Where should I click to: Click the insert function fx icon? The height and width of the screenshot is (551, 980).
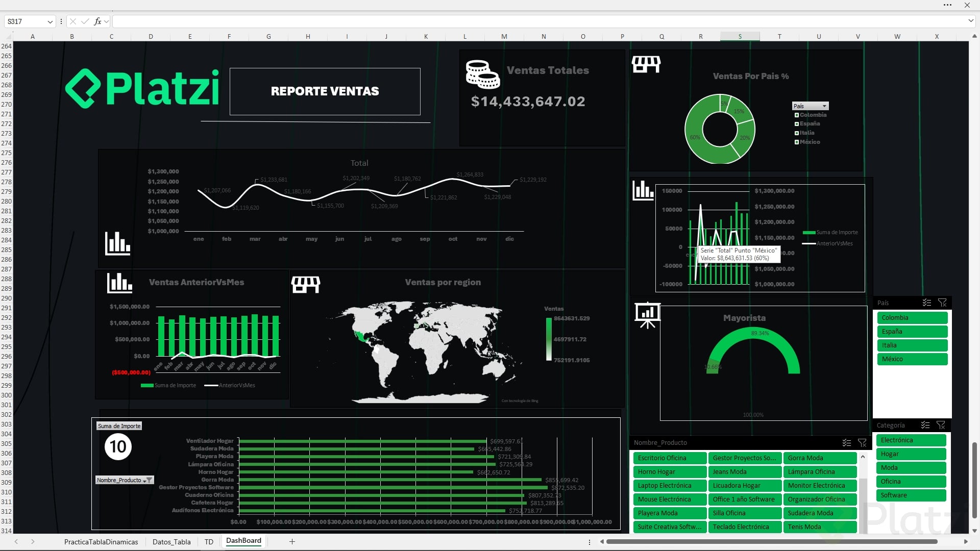[x=97, y=21]
